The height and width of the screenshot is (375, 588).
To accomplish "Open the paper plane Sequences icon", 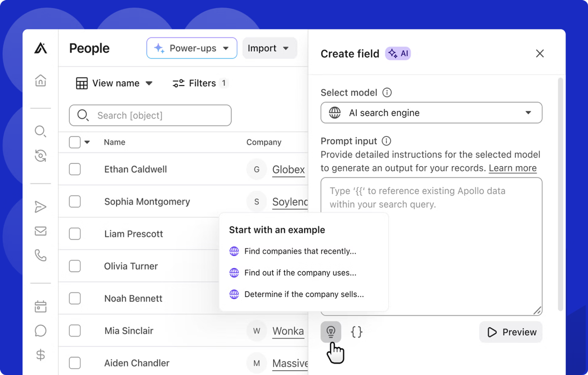I will 41,206.
